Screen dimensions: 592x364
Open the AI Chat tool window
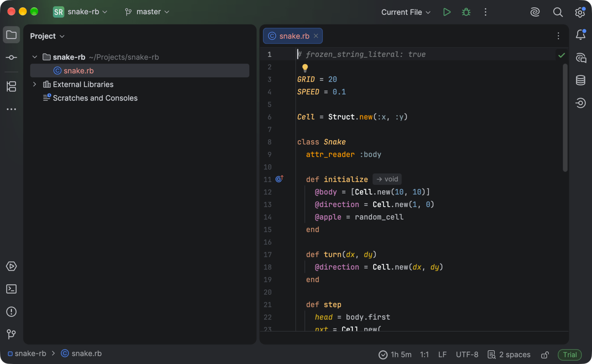click(581, 58)
